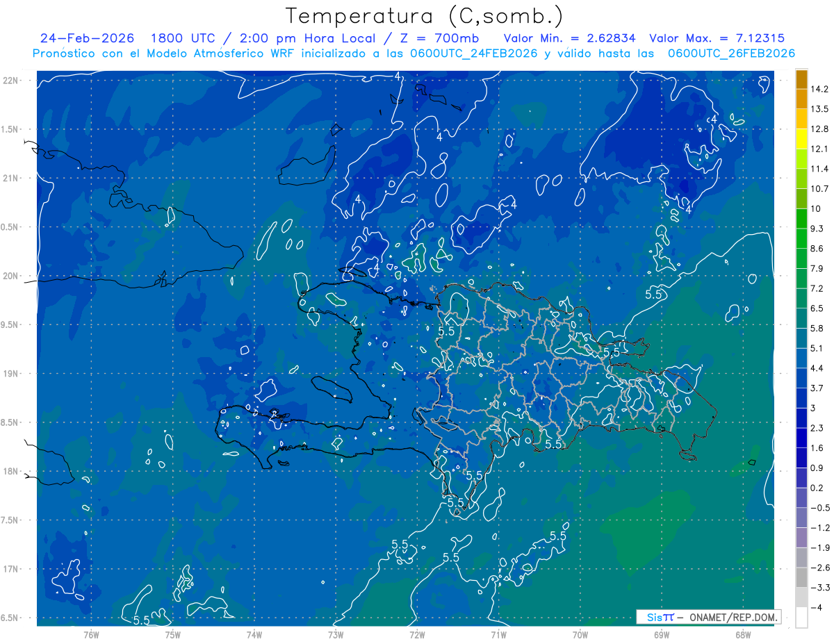Click the '18N' latitude axis label
The height and width of the screenshot is (644, 834).
[11, 471]
